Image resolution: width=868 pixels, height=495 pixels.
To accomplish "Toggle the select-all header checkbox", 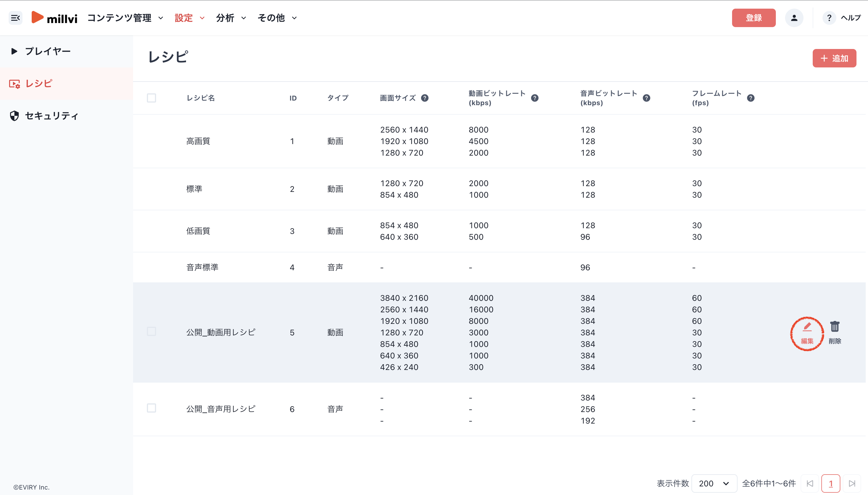I will [151, 98].
